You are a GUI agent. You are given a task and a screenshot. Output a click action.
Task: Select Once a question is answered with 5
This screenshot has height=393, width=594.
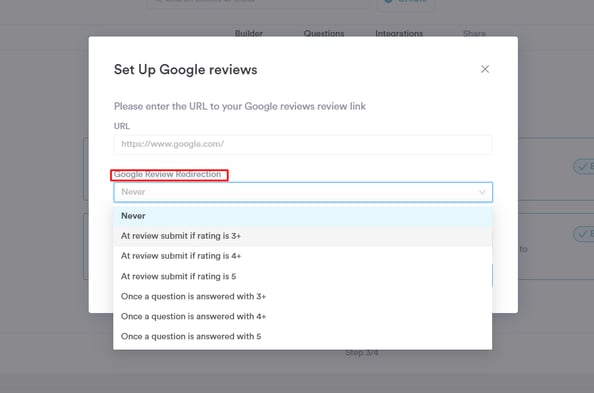click(x=303, y=337)
